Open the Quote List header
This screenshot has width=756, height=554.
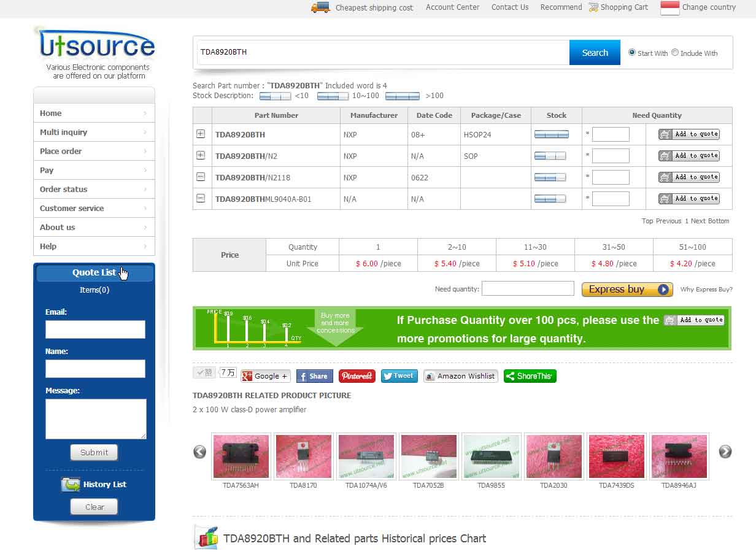[94, 272]
